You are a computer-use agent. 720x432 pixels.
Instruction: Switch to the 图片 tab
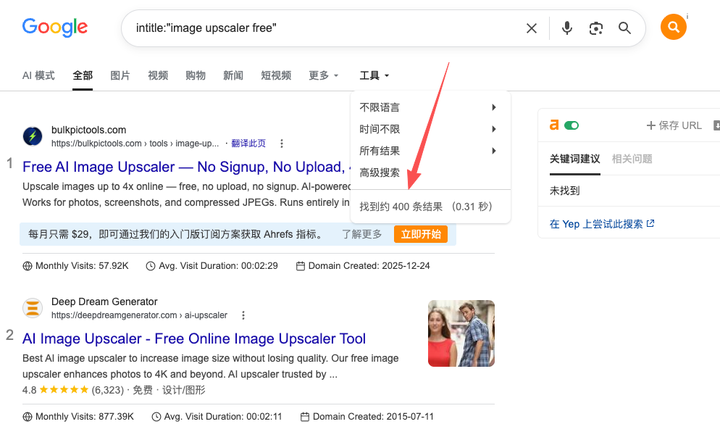coord(120,75)
